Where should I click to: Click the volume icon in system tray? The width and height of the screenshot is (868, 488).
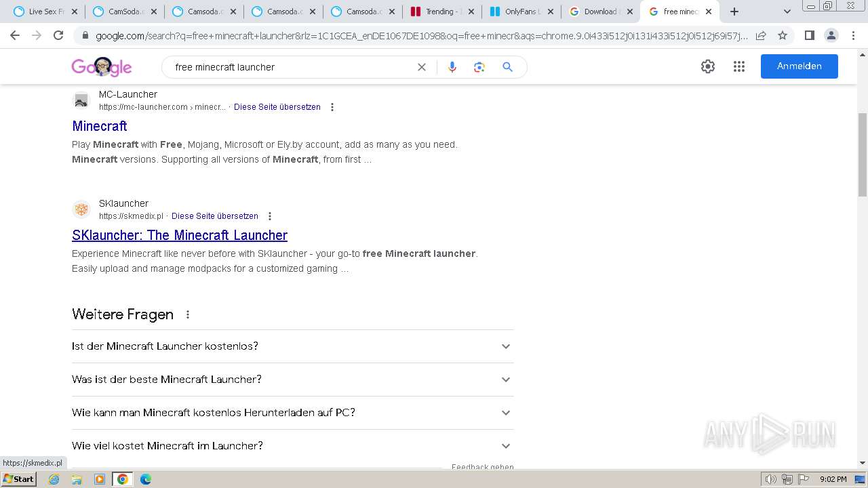(770, 479)
